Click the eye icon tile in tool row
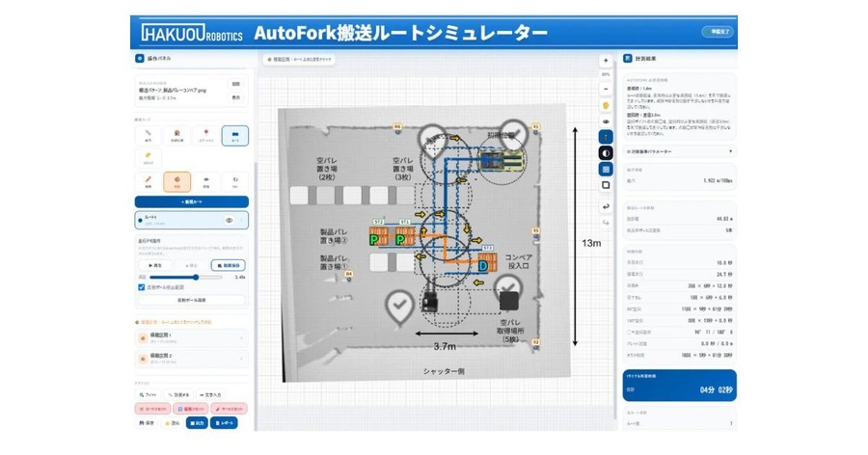 (x=206, y=181)
